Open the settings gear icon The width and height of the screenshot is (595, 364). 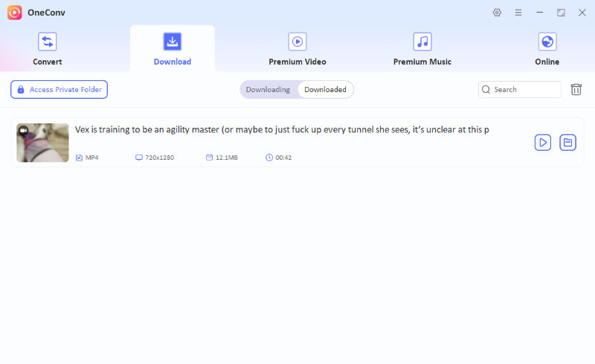point(498,13)
